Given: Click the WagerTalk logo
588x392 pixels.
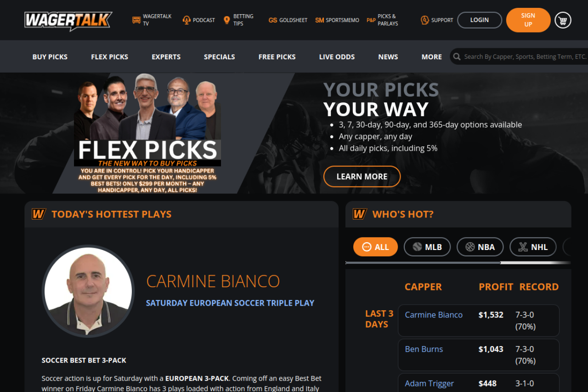Looking at the screenshot, I should (68, 20).
